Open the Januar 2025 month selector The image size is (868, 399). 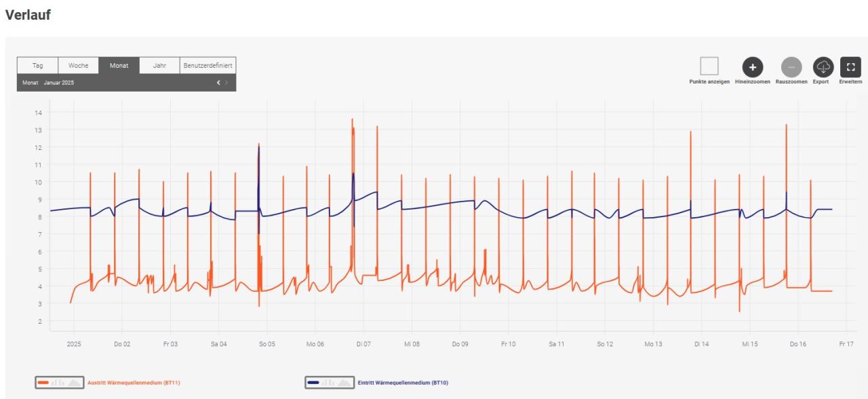click(x=58, y=83)
